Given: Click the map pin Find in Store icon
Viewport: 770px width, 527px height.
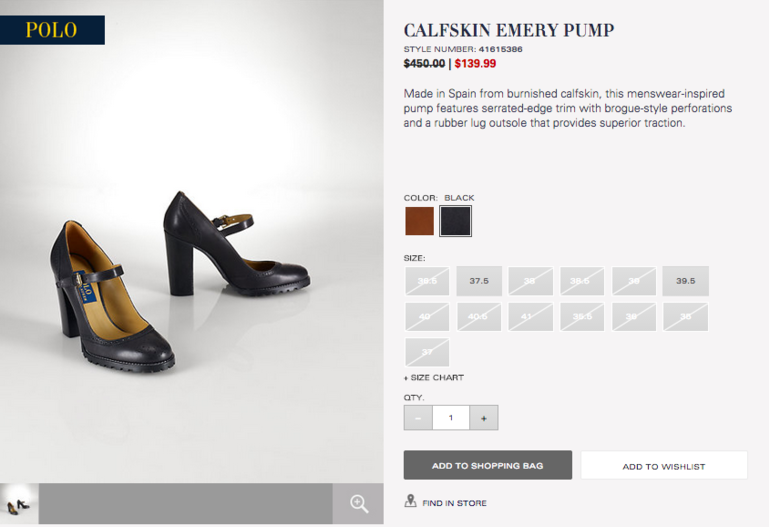Looking at the screenshot, I should pos(411,500).
